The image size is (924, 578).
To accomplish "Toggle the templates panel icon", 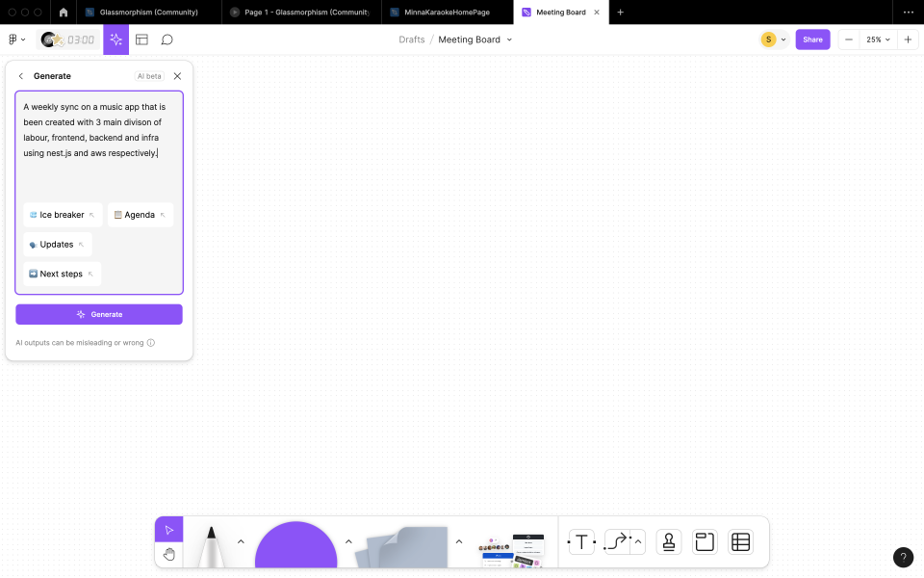I will point(141,39).
